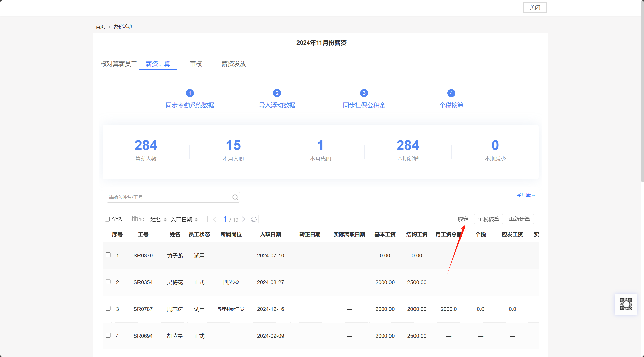The image size is (644, 357).
Task: Switch to the 薪资发放 tab
Action: coord(234,64)
